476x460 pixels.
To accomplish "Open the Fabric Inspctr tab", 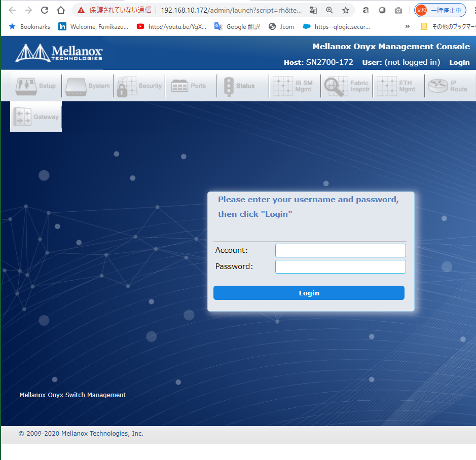I will click(347, 86).
